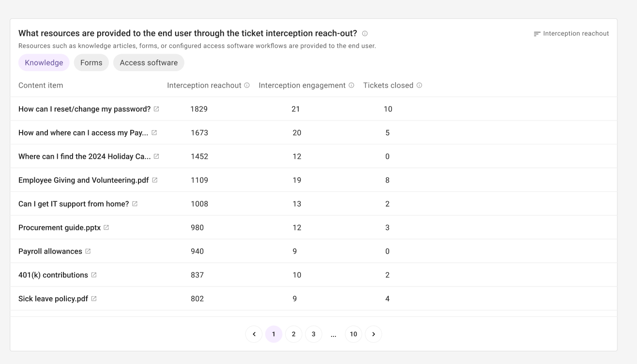Image resolution: width=637 pixels, height=364 pixels.
Task: Go to previous page with left chevron
Action: 254,334
